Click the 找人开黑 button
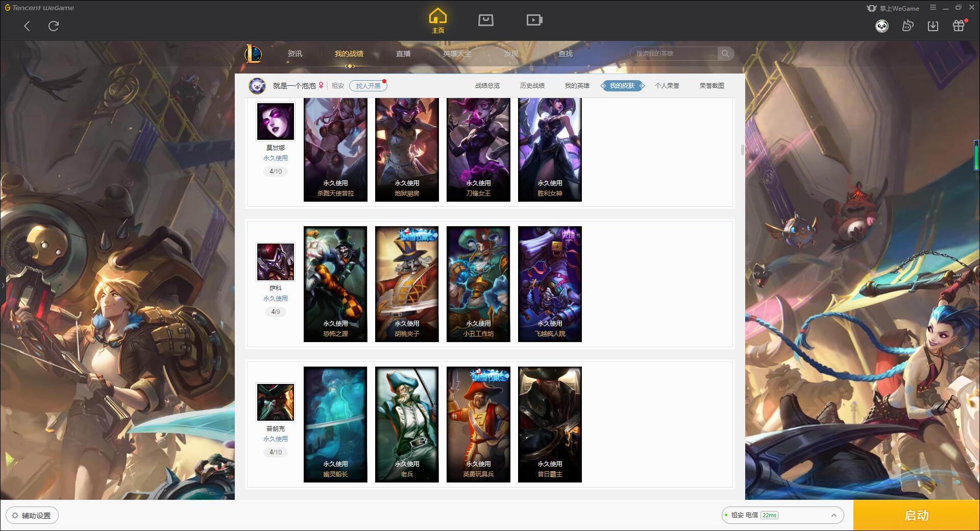The width and height of the screenshot is (980, 531). 368,86
